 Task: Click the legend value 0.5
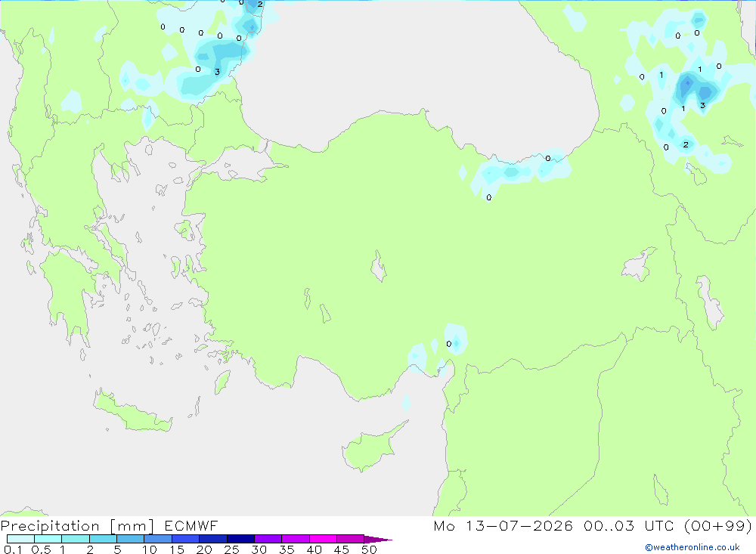(41, 549)
